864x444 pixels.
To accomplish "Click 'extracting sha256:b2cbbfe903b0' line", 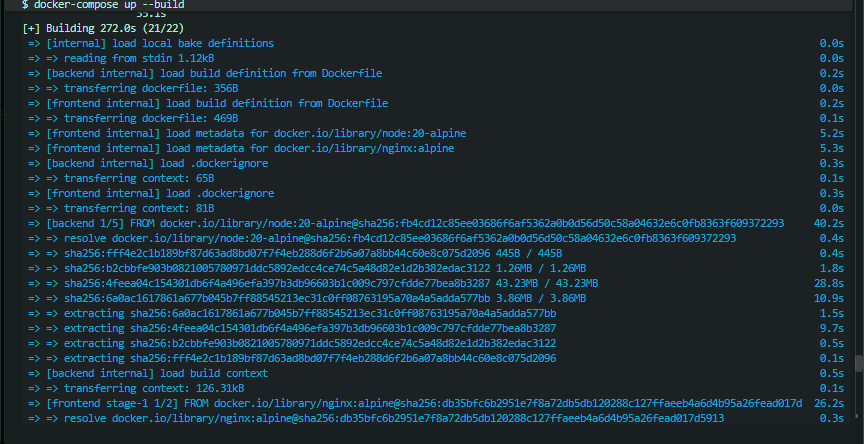I will (292, 343).
